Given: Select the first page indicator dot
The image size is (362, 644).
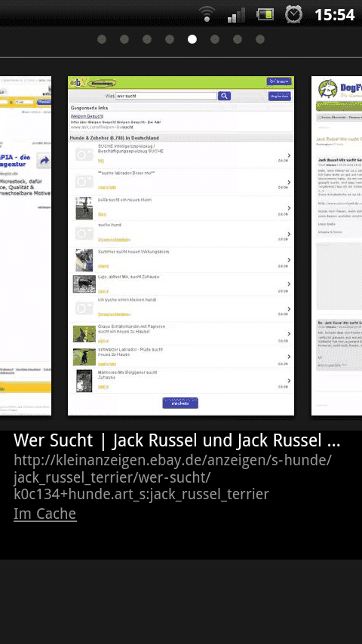Looking at the screenshot, I should tap(102, 39).
